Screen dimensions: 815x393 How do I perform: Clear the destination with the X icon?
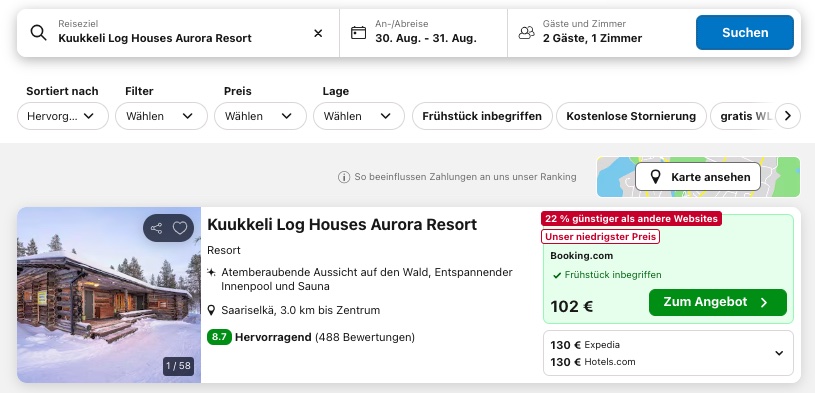click(318, 33)
